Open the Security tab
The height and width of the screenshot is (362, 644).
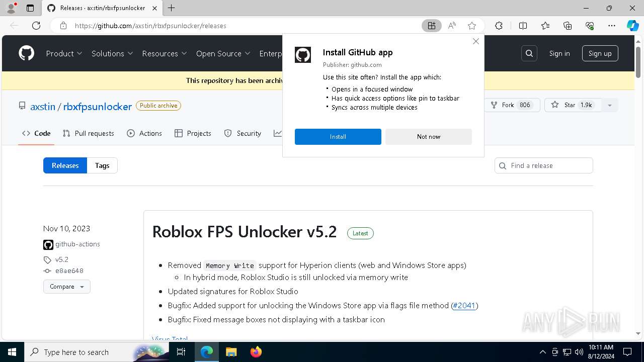click(x=243, y=133)
